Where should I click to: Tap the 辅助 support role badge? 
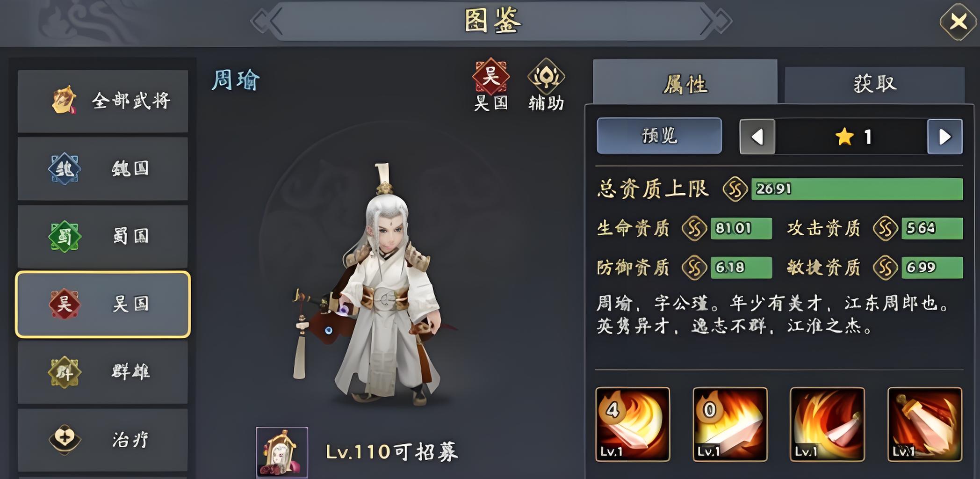pyautogui.click(x=546, y=85)
